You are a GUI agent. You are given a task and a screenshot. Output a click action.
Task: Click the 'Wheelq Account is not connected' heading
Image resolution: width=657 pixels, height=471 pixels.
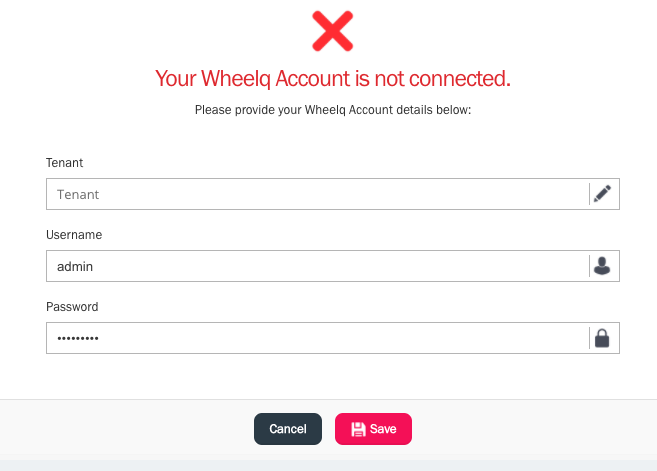[333, 78]
